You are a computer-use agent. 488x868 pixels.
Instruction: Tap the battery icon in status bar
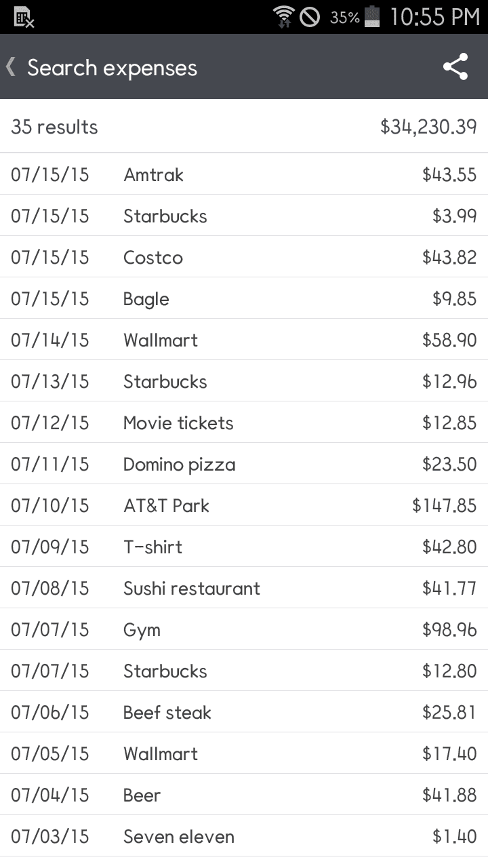click(x=372, y=16)
